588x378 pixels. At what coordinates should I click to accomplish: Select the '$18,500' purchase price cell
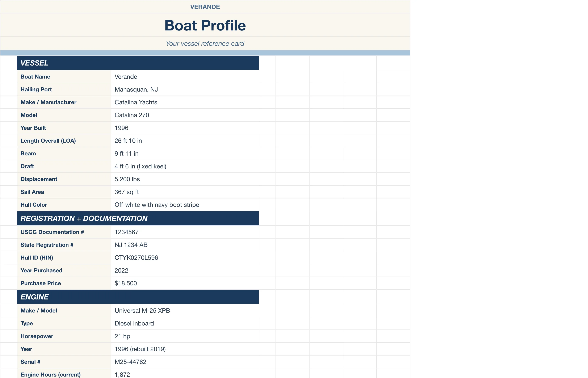click(x=185, y=283)
